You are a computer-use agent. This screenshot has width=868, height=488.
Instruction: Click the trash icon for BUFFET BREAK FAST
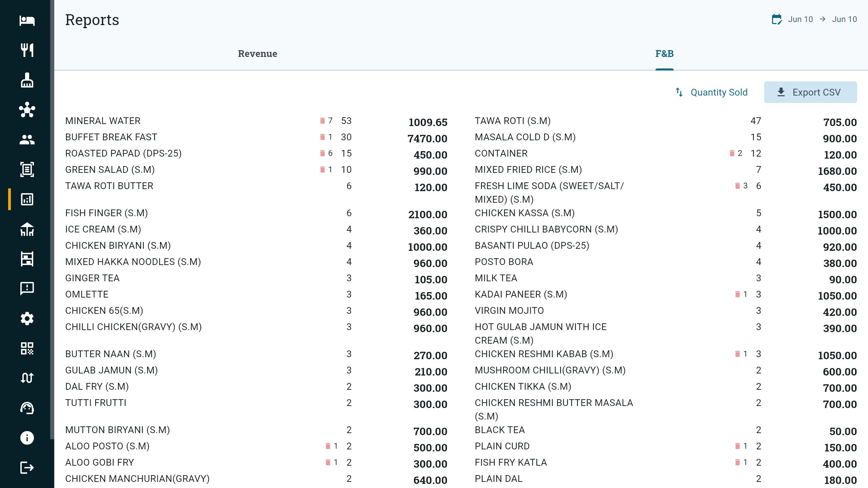(322, 137)
